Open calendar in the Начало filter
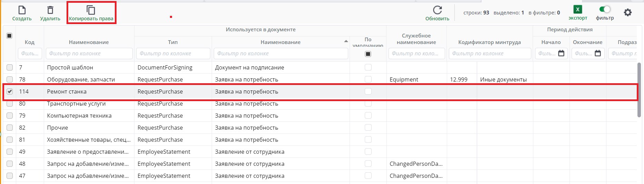Screen dimensions: 644x184 561,53
